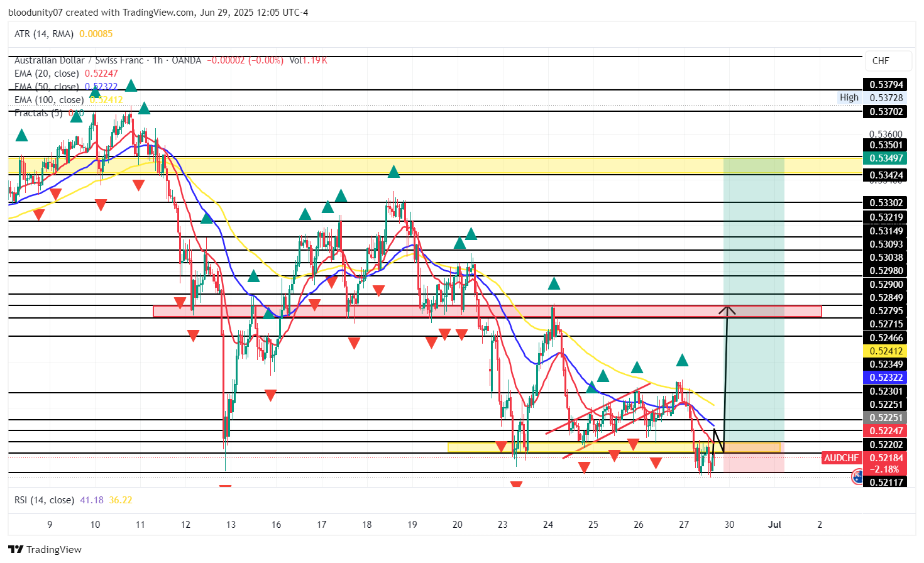Select the AUDCHF symbol price tag

[841, 458]
